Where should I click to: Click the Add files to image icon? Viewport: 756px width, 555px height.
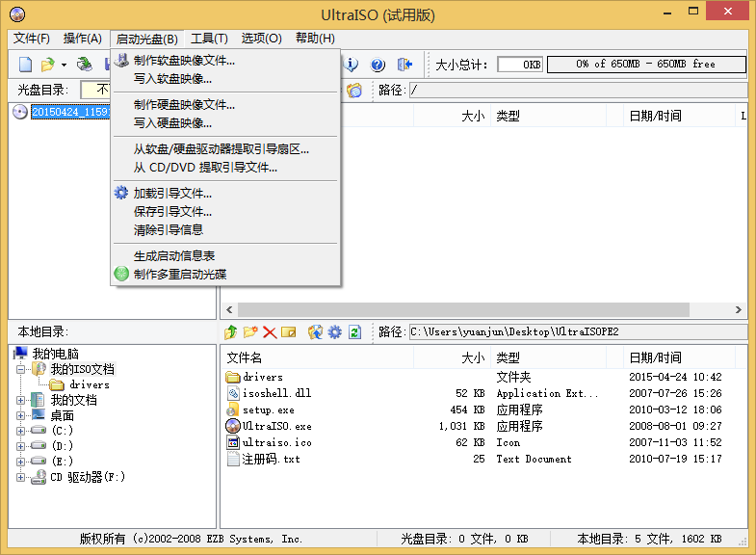315,331
